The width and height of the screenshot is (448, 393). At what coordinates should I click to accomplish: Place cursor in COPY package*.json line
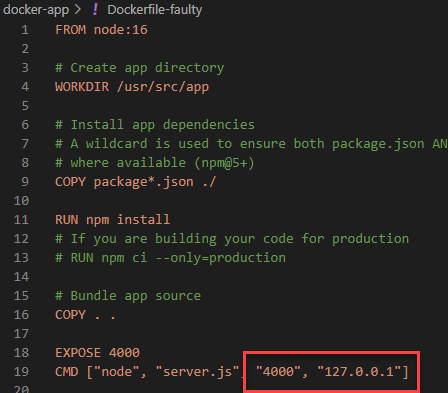[x=136, y=182]
